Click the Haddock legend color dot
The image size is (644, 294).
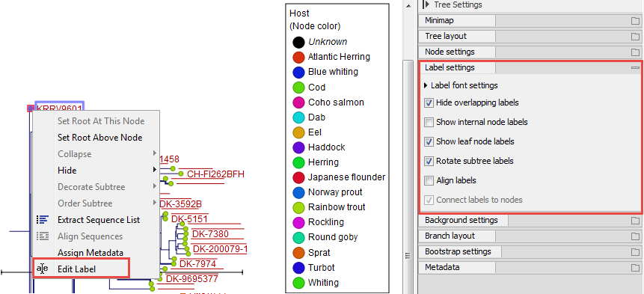tap(298, 147)
